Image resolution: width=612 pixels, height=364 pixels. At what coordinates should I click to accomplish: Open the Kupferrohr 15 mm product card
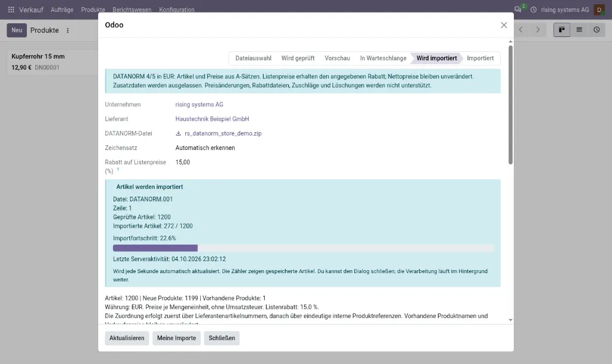coord(53,62)
